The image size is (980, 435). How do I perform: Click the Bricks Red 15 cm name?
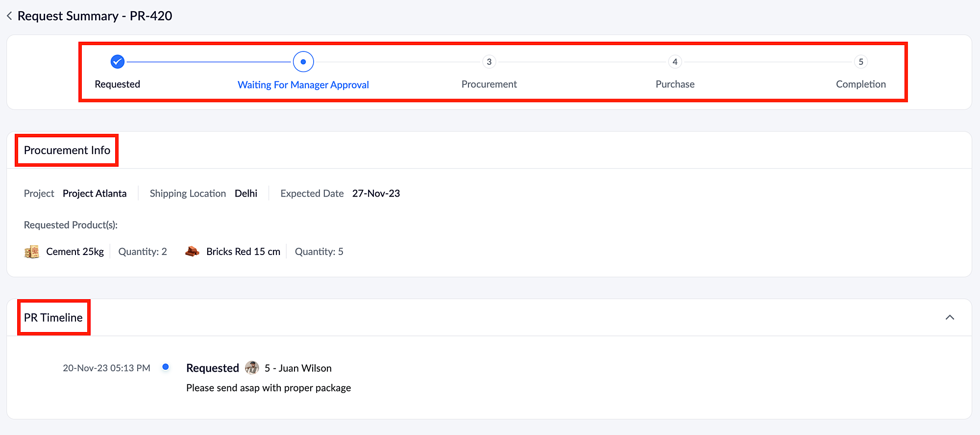(243, 252)
